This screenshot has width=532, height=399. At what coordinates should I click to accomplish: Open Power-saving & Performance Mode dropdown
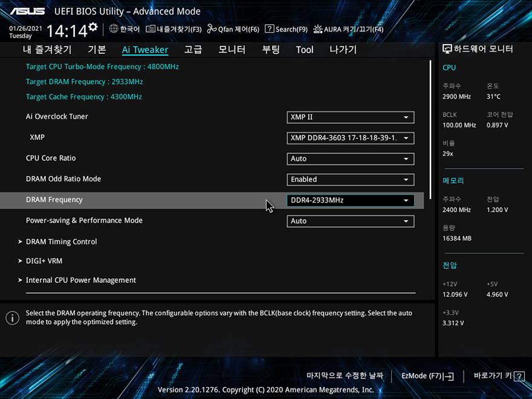pos(351,221)
